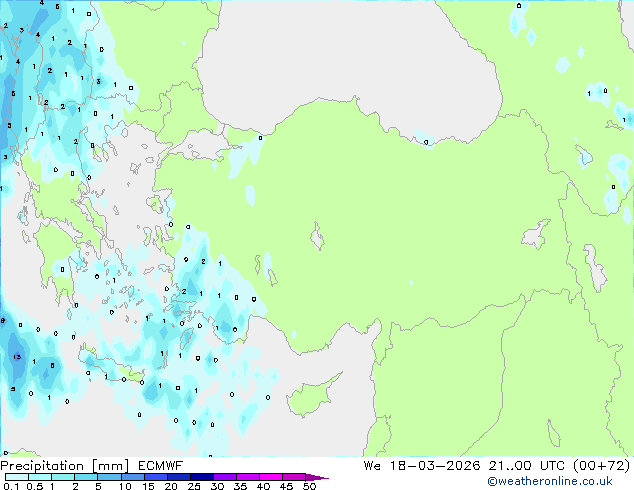
Task: Click the 45–50 mm legend color swatch
Action: click(294, 477)
